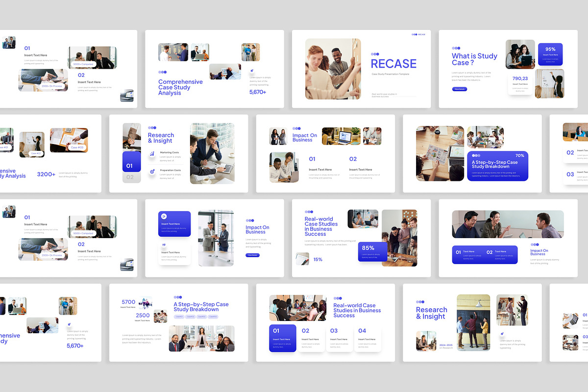
Task: Click the rocket icon beside the full Comprehensive Case Study Analysis title
Action: (x=252, y=71)
